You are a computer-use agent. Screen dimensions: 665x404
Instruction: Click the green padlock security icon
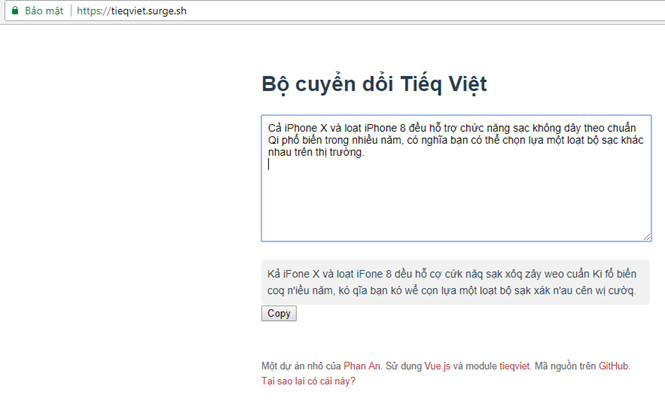click(14, 11)
